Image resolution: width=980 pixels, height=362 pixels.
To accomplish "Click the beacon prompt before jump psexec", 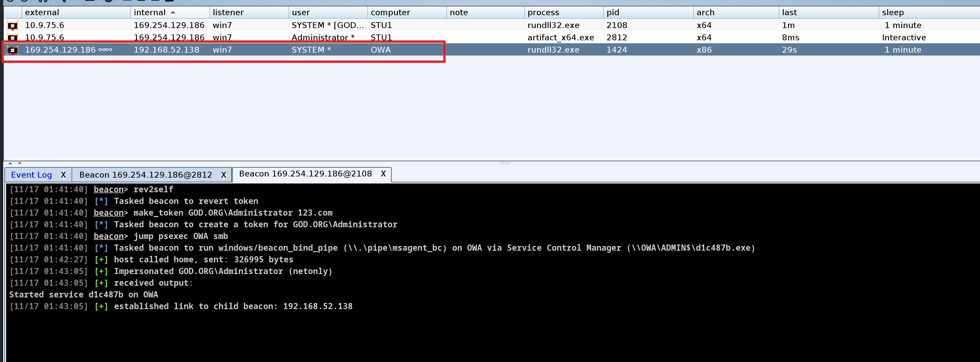I will coord(111,236).
